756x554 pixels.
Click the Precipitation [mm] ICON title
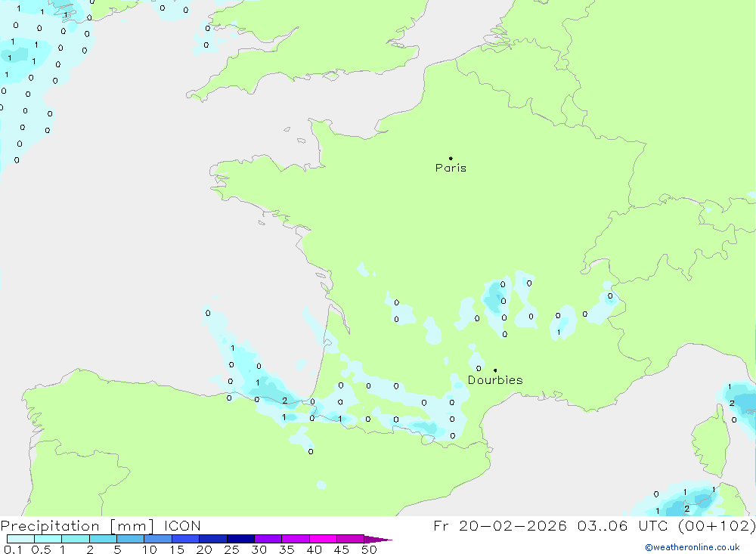pyautogui.click(x=101, y=526)
